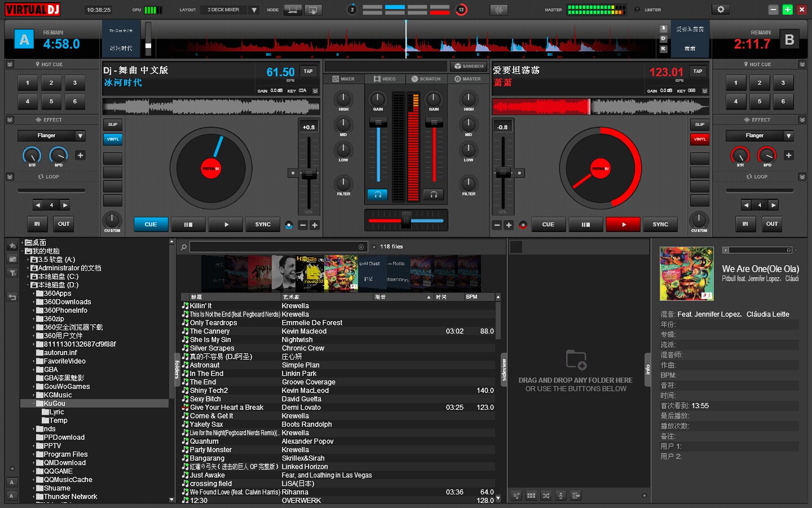Collapse deck B EFFECT section
Image resolution: width=812 pixels, height=508 pixels.
[x=802, y=120]
